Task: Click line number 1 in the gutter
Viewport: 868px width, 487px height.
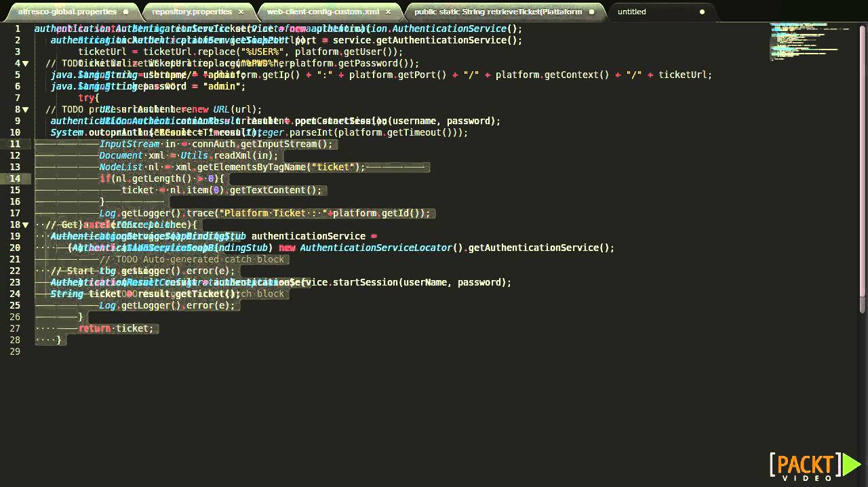Action: pos(18,28)
